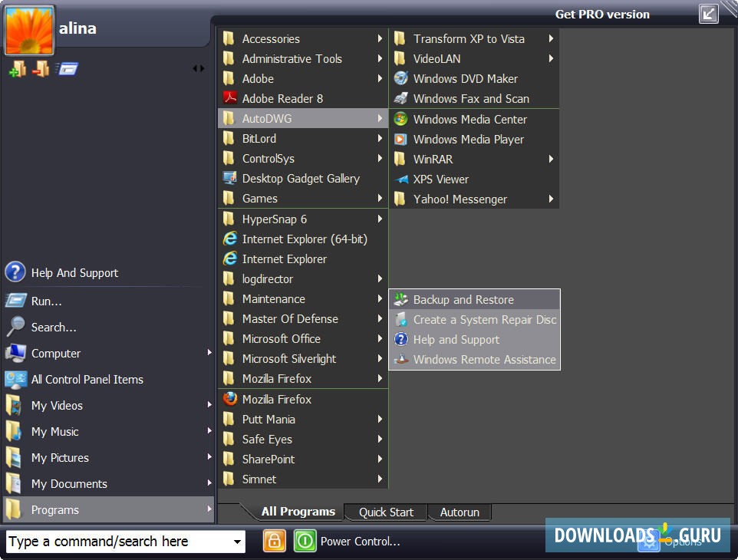Image resolution: width=738 pixels, height=560 pixels.
Task: Click the Windows Fax and Scan icon
Action: click(x=400, y=98)
